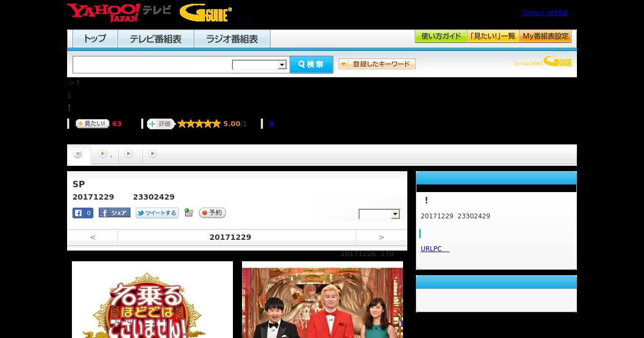644x338 pixels.
Task: Open the URLPC link in sidebar
Action: click(x=435, y=249)
